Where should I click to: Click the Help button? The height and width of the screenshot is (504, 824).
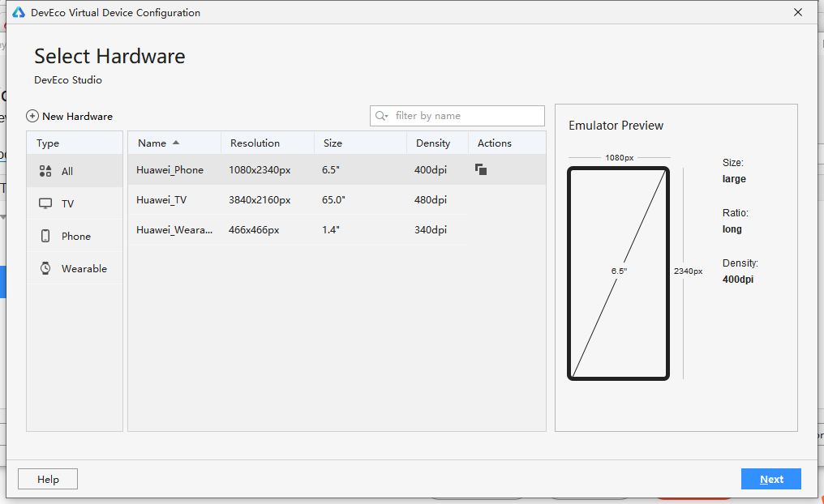click(x=48, y=480)
